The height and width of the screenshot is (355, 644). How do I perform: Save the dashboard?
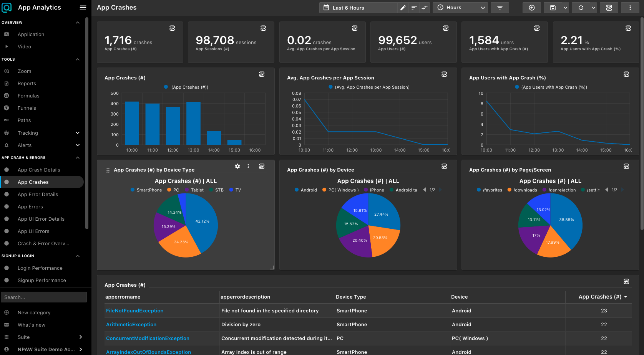(x=553, y=7)
